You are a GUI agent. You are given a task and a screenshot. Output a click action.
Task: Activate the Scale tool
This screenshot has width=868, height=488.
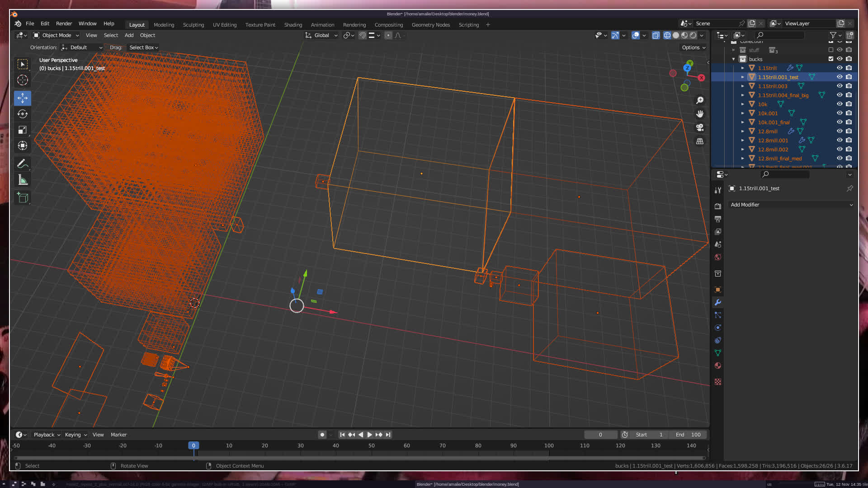[x=23, y=130]
